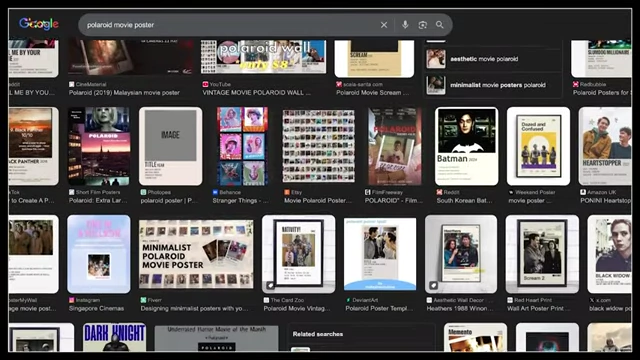The height and width of the screenshot is (360, 640).
Task: Open the DARK KNIGHT poster thumbnail
Action: click(x=114, y=337)
